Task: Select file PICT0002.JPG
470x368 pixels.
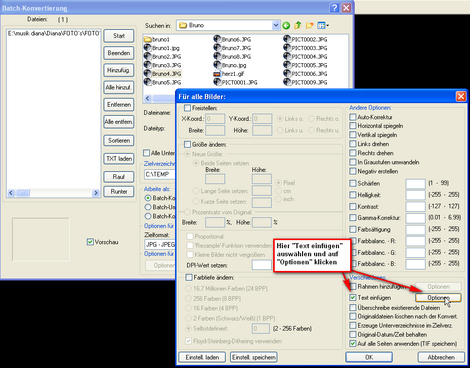Action: tap(305, 39)
